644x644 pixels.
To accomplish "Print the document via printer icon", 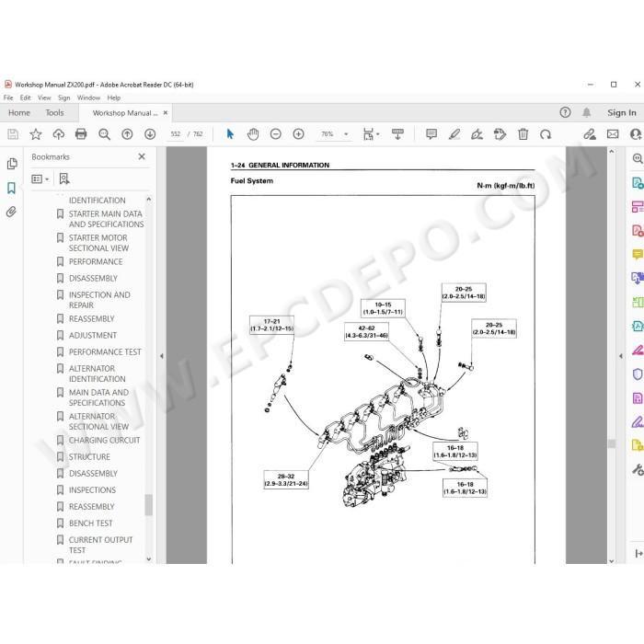I will click(81, 134).
